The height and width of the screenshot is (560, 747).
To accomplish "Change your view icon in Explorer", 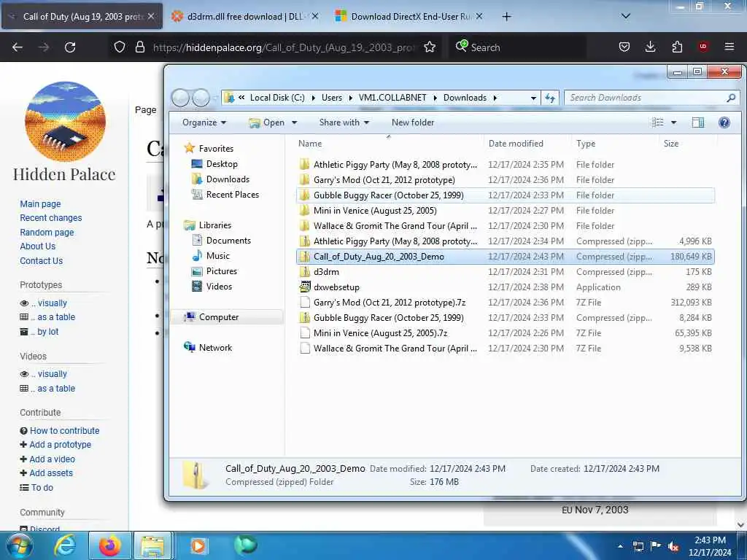I will pos(658,122).
